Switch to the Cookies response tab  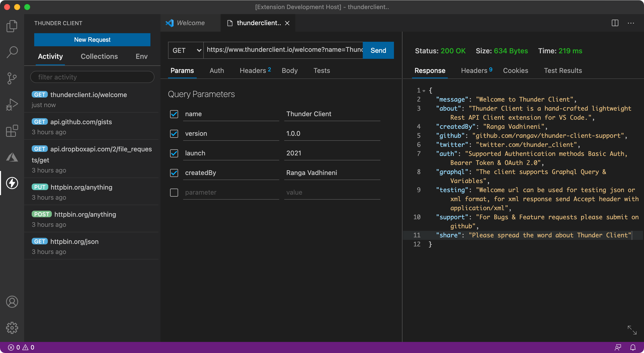[x=515, y=71]
